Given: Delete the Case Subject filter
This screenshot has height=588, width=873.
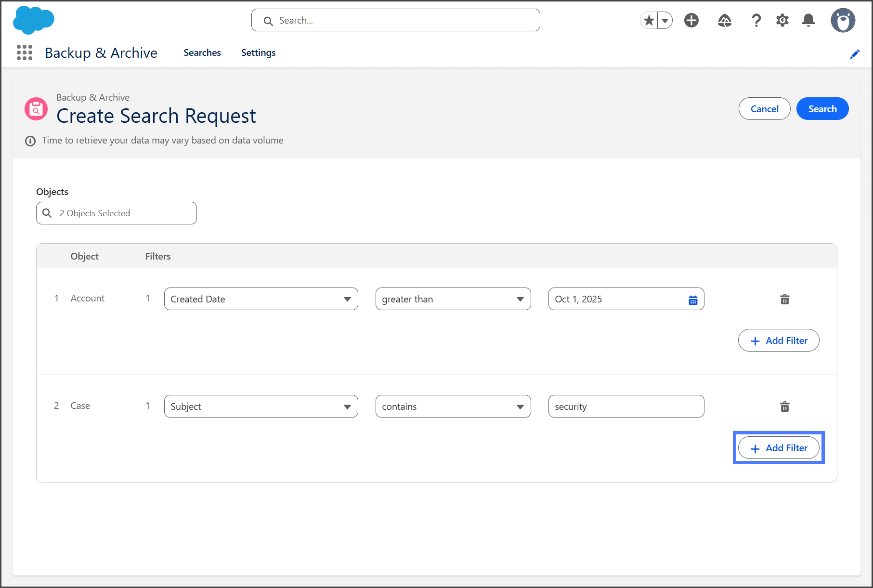Looking at the screenshot, I should point(784,406).
